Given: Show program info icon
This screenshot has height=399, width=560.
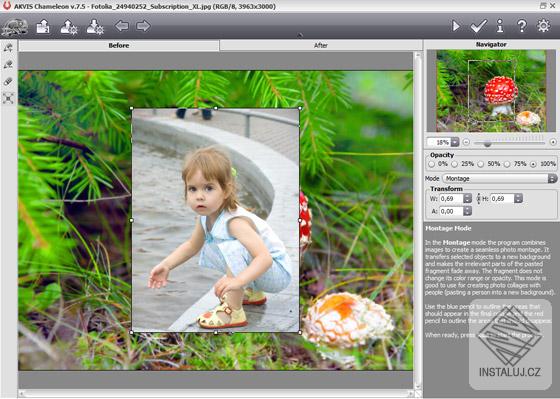Looking at the screenshot, I should pos(500,26).
